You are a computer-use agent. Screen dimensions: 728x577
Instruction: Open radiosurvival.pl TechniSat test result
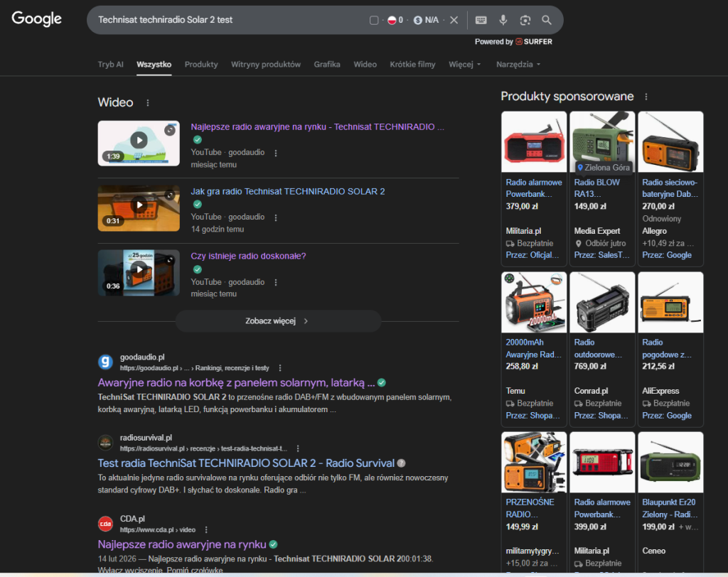245,463
